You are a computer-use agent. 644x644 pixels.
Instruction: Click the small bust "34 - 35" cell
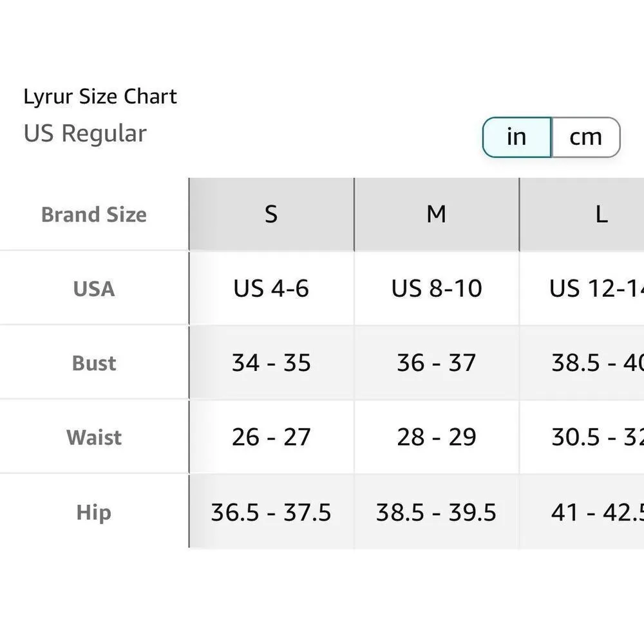coord(271,363)
